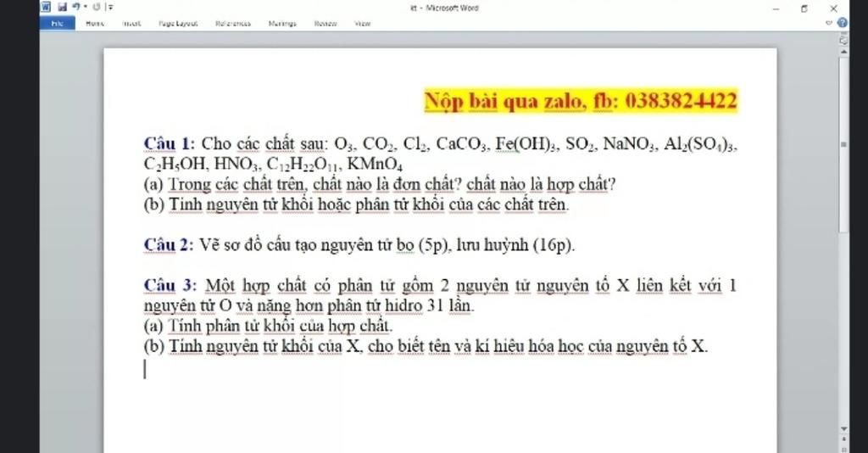Open the Page Layout tab

[178, 23]
